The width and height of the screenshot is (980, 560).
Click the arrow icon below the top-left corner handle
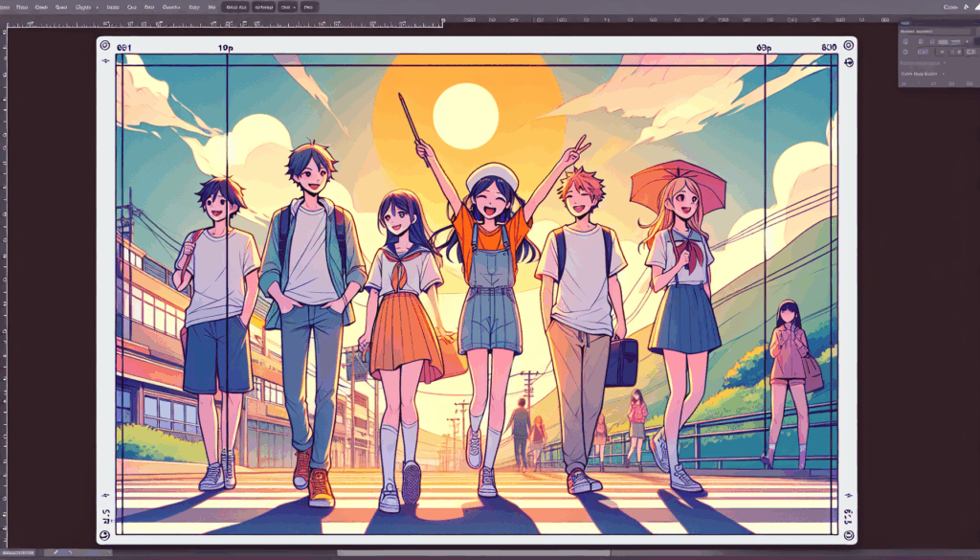pos(104,59)
